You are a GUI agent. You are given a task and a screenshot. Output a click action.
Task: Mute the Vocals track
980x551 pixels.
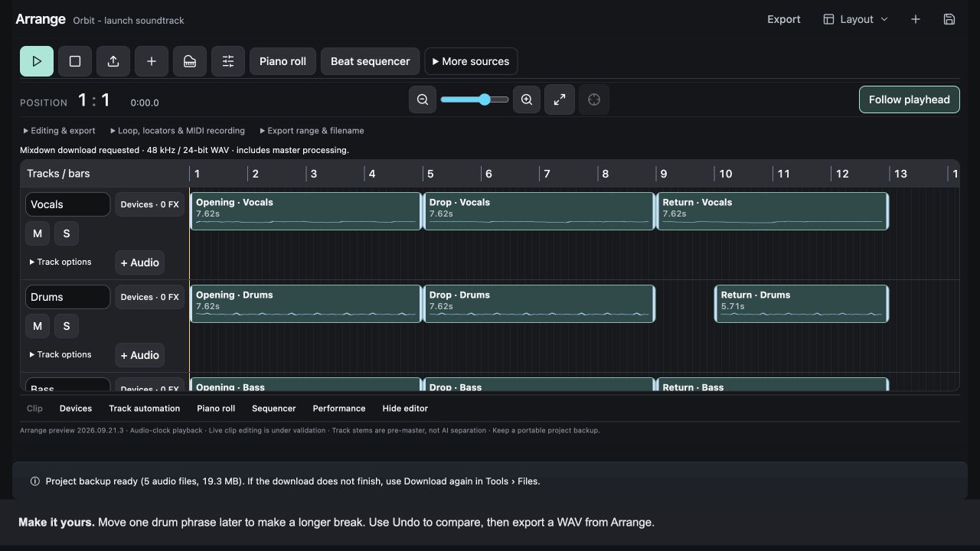(38, 233)
